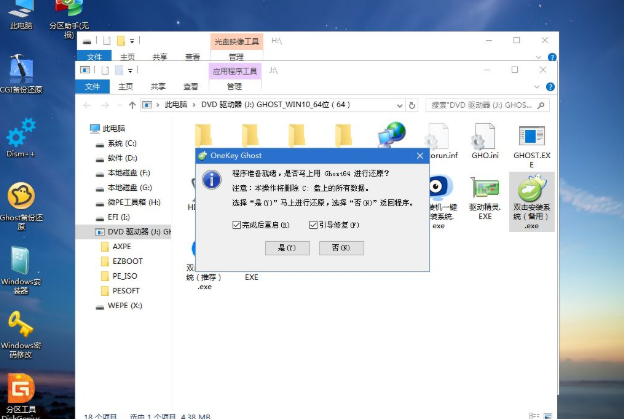The width and height of the screenshot is (624, 419).
Task: Open quick access toolbar dropdown in J: window
Action: click(130, 70)
